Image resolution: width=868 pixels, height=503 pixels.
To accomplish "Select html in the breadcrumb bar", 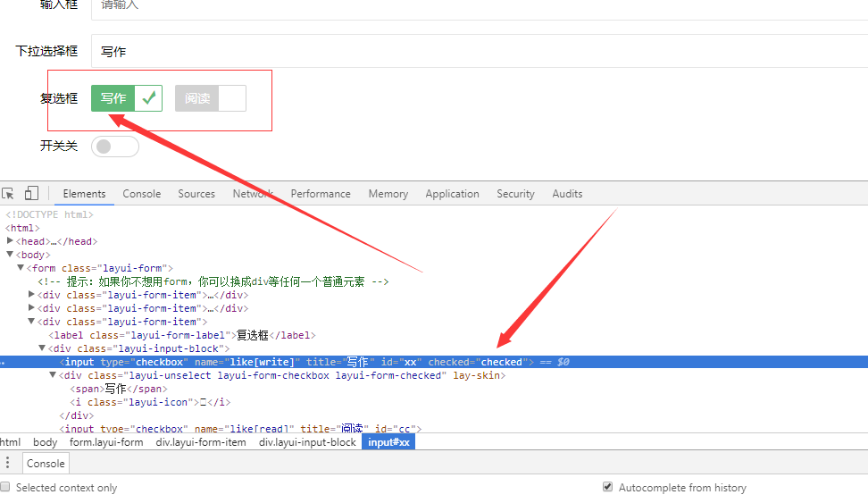I will coord(10,442).
